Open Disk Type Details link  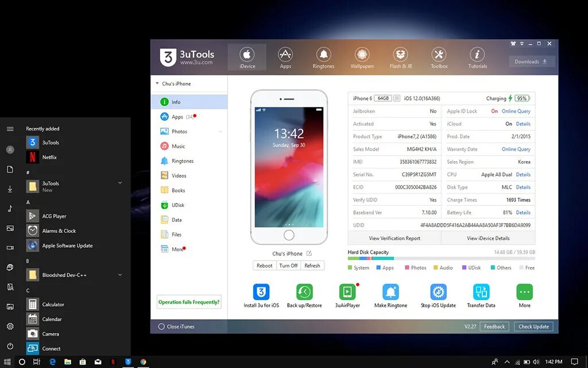(x=523, y=187)
